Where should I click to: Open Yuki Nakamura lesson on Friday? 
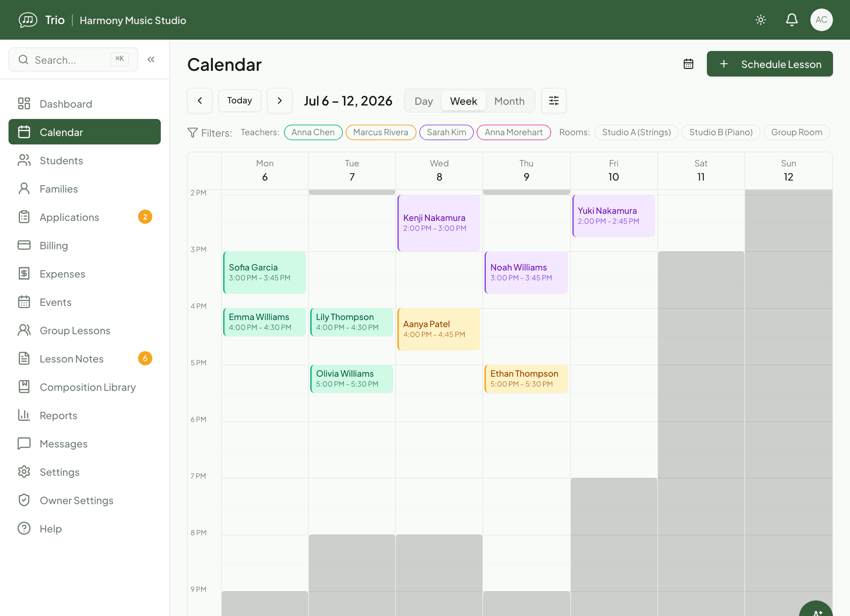614,216
